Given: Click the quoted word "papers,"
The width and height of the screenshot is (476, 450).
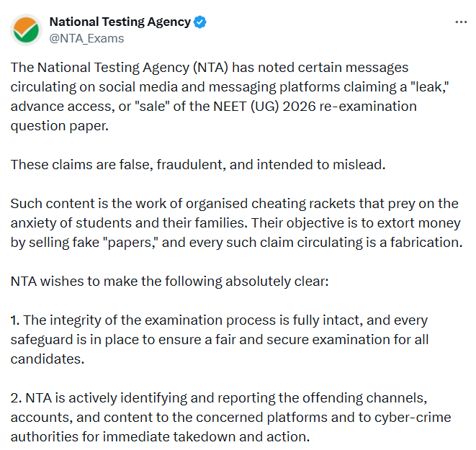Looking at the screenshot, I should click(133, 243).
